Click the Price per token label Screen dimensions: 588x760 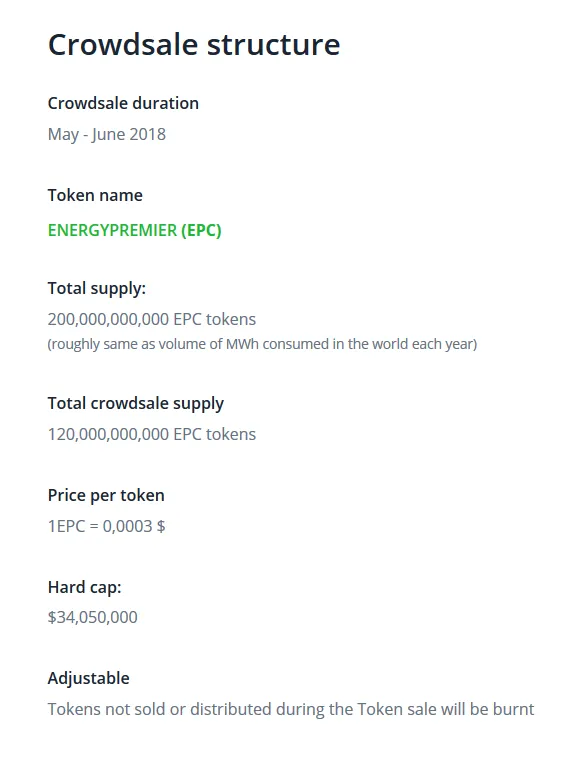[106, 496]
